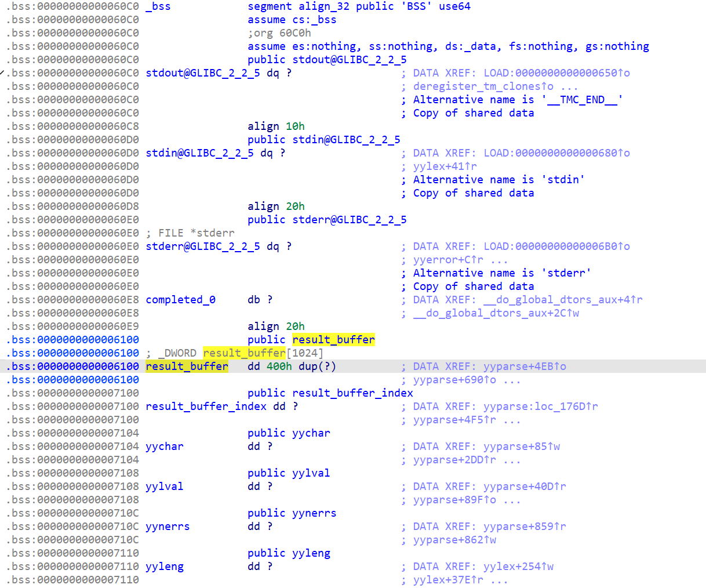Select the yynerrs symbol definition label
The image size is (706, 588).
(x=168, y=527)
